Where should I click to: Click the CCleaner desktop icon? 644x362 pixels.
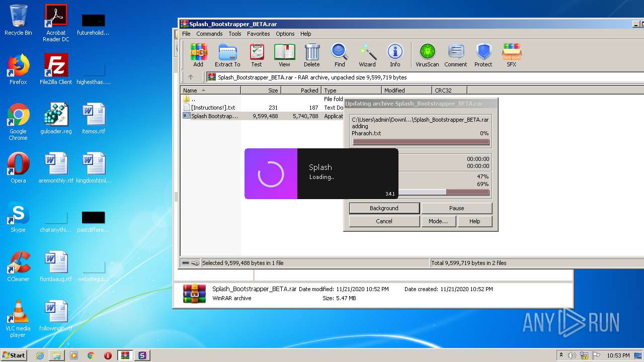click(18, 266)
